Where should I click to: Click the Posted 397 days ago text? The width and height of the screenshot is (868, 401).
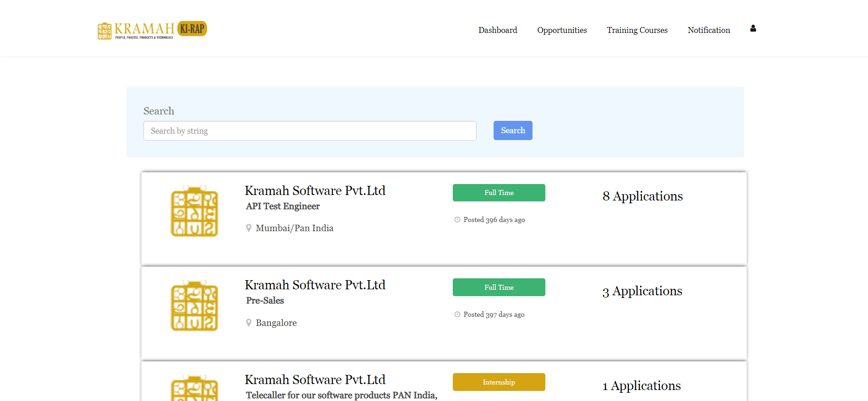click(494, 314)
